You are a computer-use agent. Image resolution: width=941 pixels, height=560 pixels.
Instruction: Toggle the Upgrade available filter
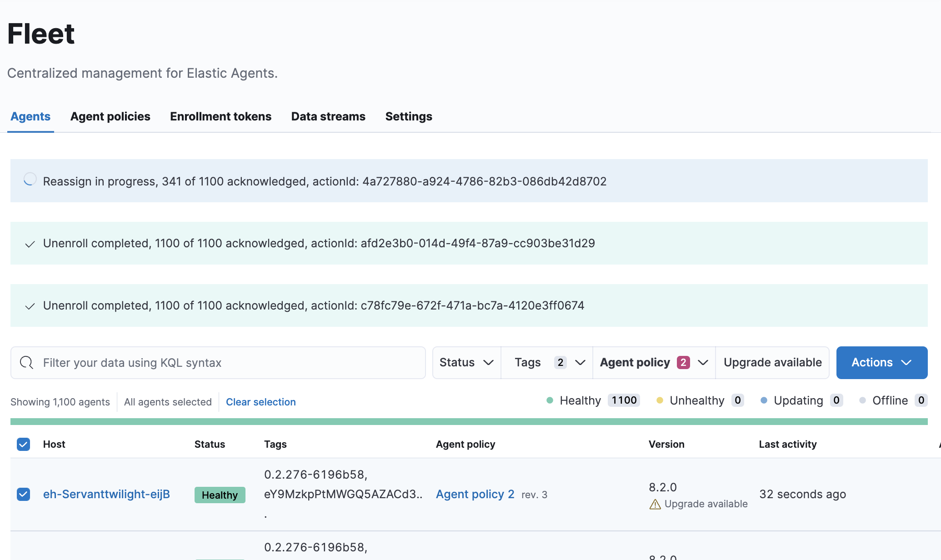pos(772,362)
